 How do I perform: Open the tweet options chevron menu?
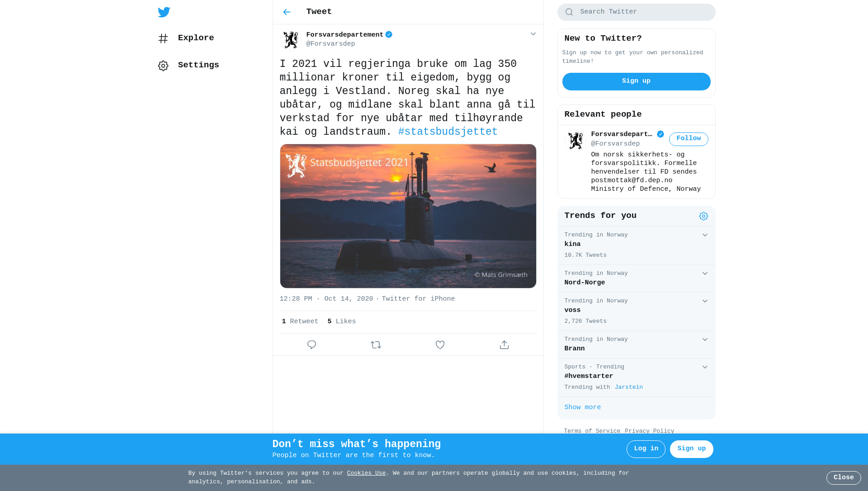click(533, 34)
